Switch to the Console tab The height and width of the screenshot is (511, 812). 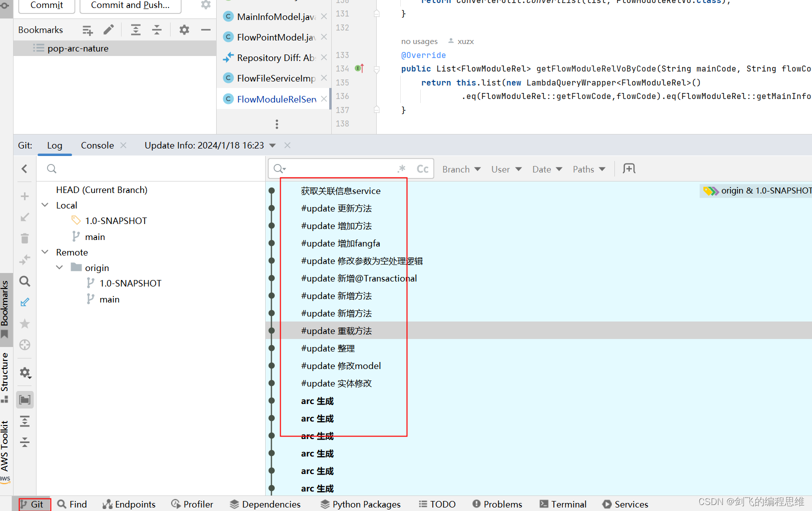[97, 145]
